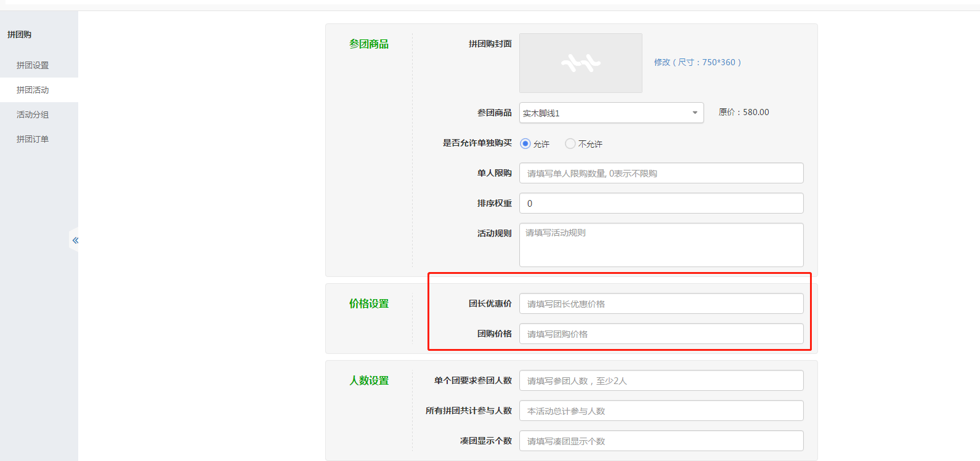Click the 拼团购封面 cover image thumbnail

coord(580,63)
